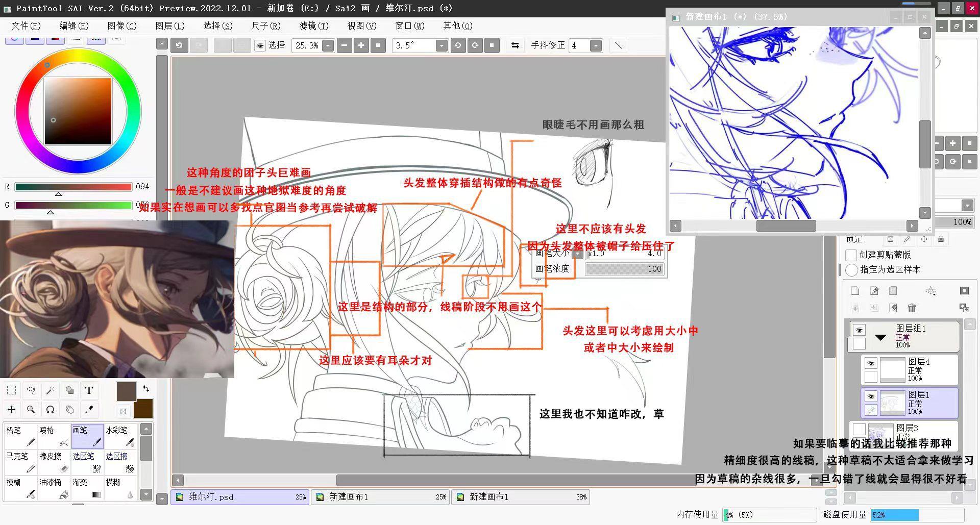Viewport: 980px width, 525px height.
Task: Enable 创建剪贴蒙版 checkbox
Action: click(x=851, y=255)
